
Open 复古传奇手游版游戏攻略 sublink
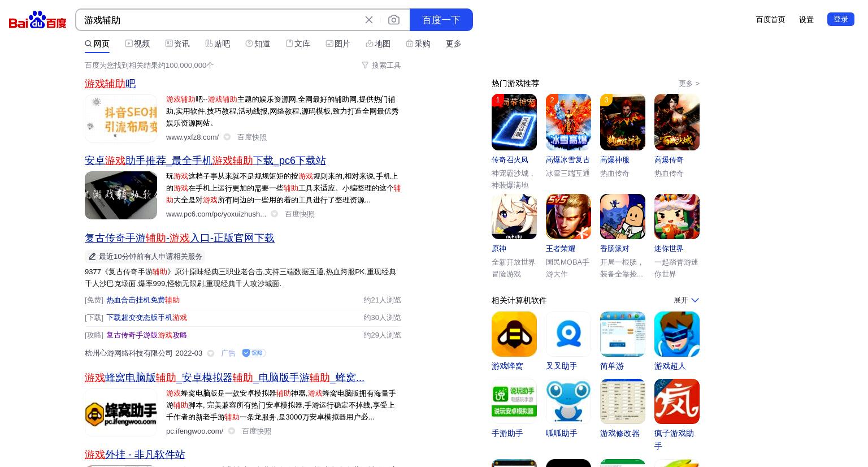pyautogui.click(x=147, y=335)
